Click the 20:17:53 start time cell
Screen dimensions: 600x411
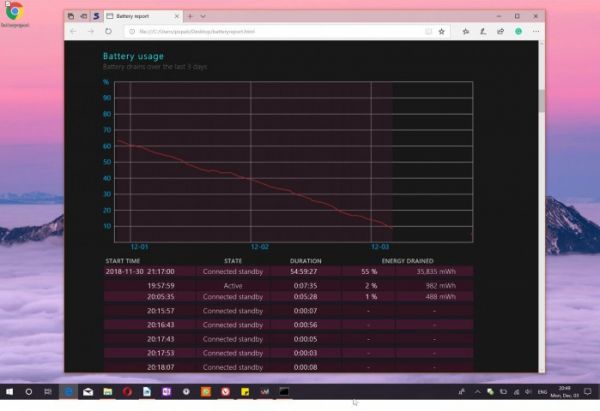[161, 353]
